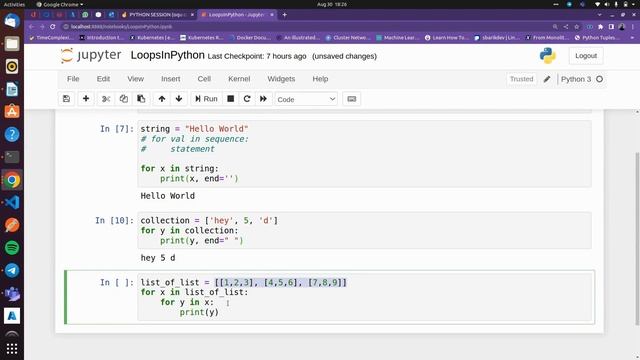Image resolution: width=640 pixels, height=360 pixels.
Task: Open a new Chrome tab
Action: tap(284, 15)
